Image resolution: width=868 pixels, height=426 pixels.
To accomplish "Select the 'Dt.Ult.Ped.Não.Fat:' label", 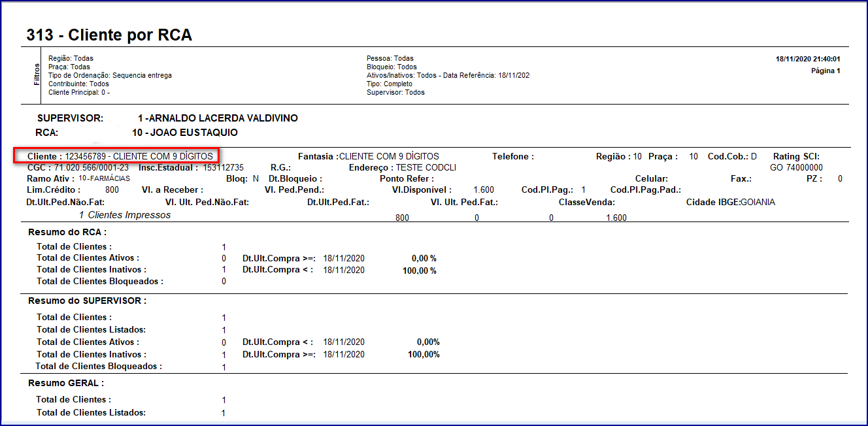I will (x=65, y=202).
